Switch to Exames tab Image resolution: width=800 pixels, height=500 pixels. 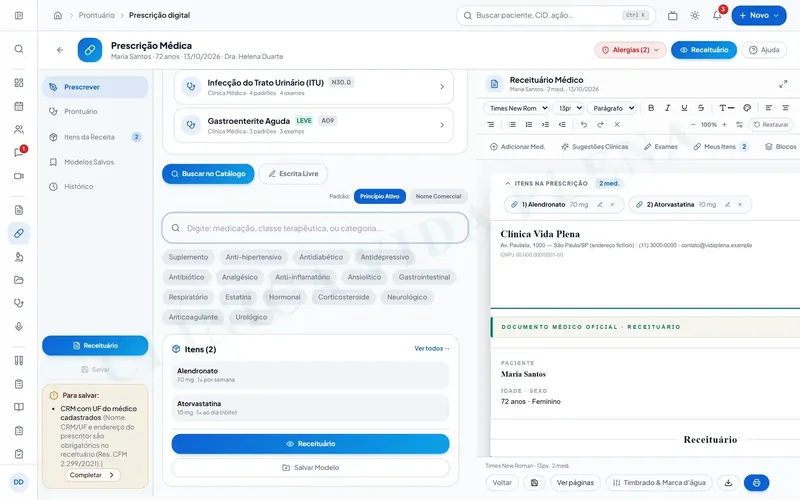coord(661,146)
